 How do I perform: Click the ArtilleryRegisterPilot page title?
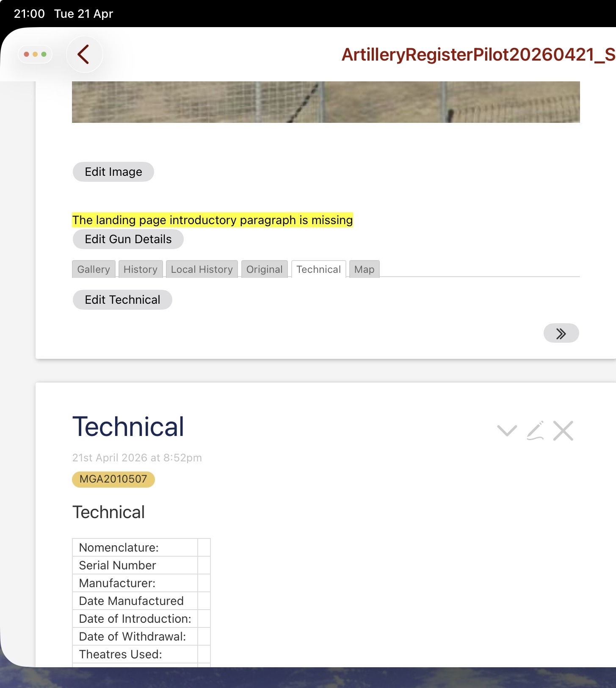(x=478, y=55)
